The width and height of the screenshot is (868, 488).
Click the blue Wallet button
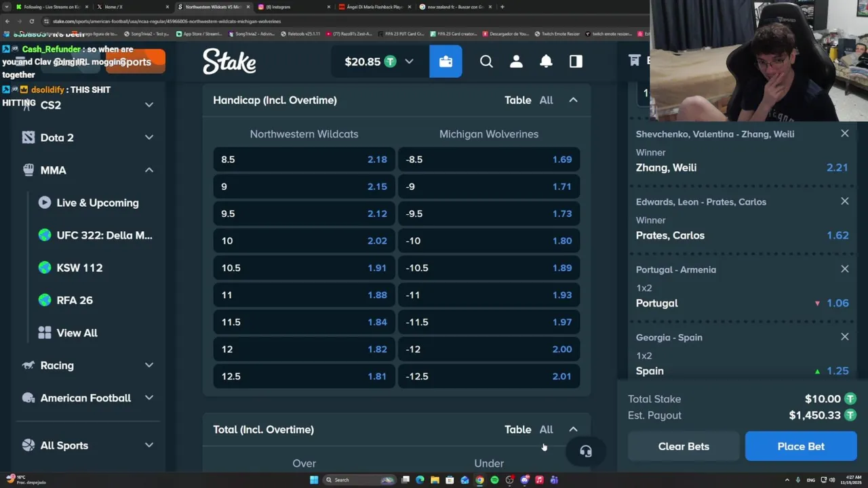point(446,62)
